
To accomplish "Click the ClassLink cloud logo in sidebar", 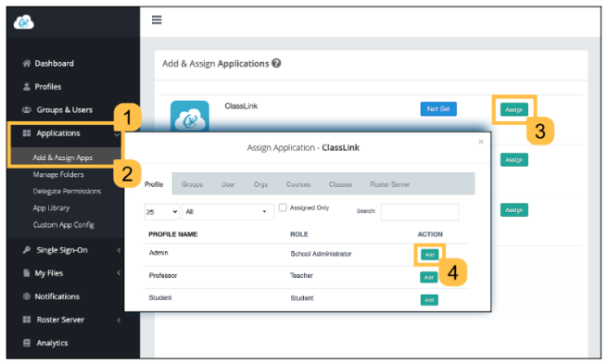I will (23, 22).
